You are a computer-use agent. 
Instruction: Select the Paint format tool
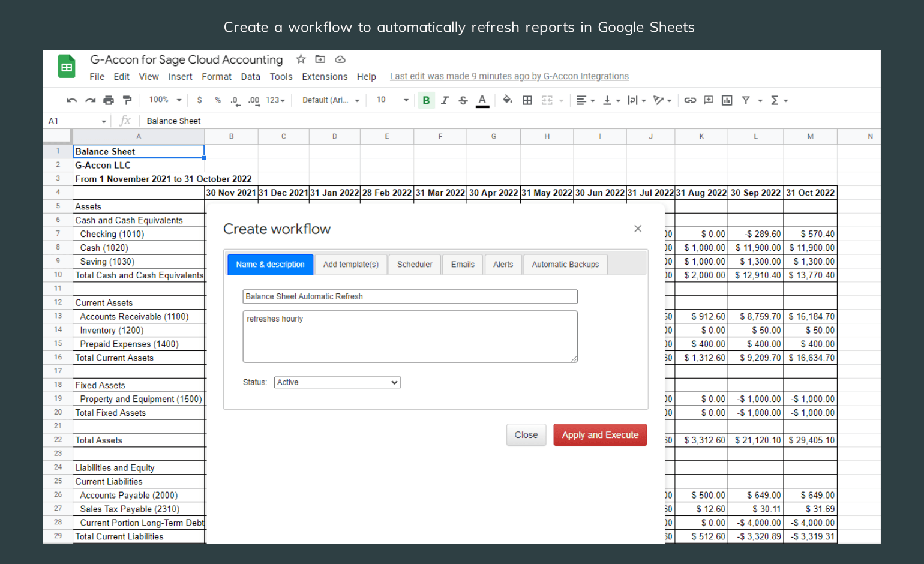pos(127,100)
